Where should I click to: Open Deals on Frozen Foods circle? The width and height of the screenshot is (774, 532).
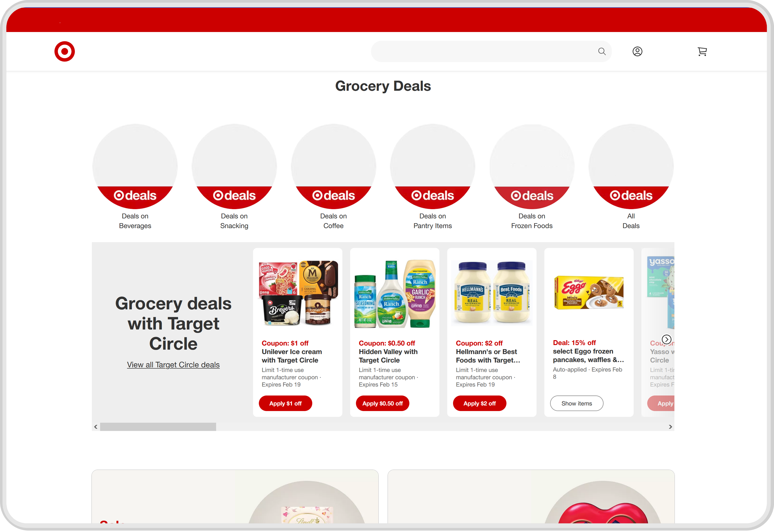[532, 167]
